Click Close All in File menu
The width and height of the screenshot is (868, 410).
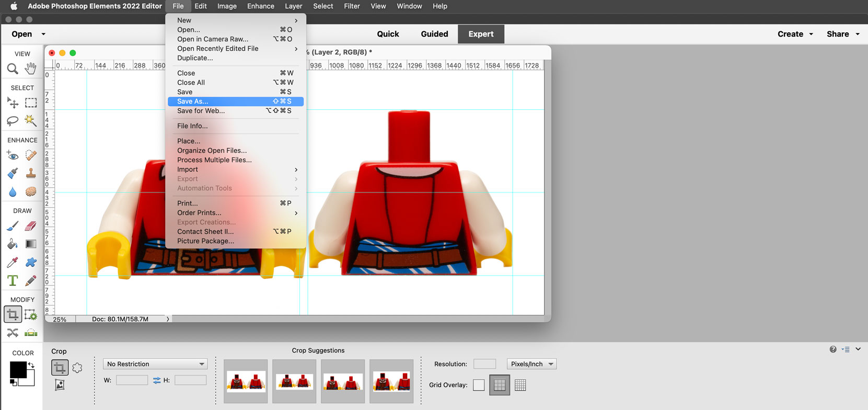point(236,83)
